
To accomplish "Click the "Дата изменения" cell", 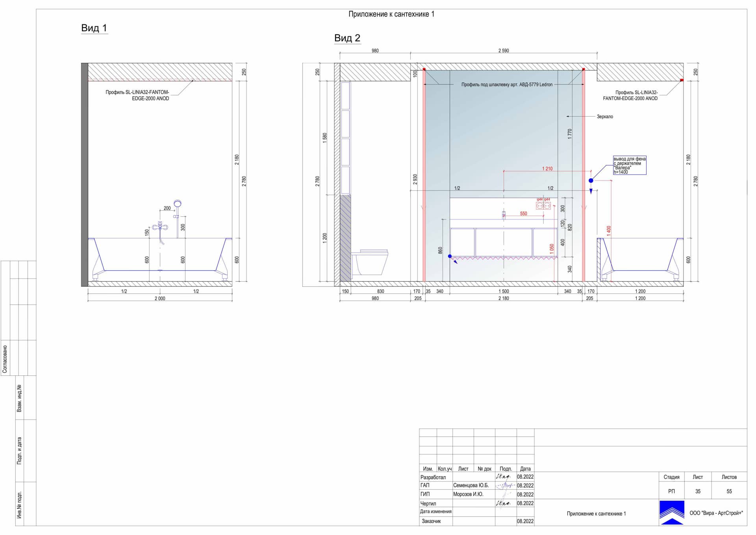I will pyautogui.click(x=436, y=511).
